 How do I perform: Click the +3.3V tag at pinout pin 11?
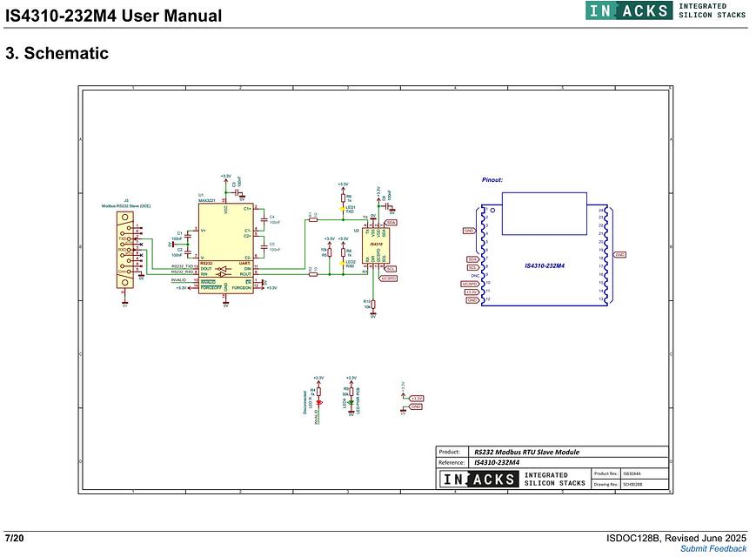471,292
